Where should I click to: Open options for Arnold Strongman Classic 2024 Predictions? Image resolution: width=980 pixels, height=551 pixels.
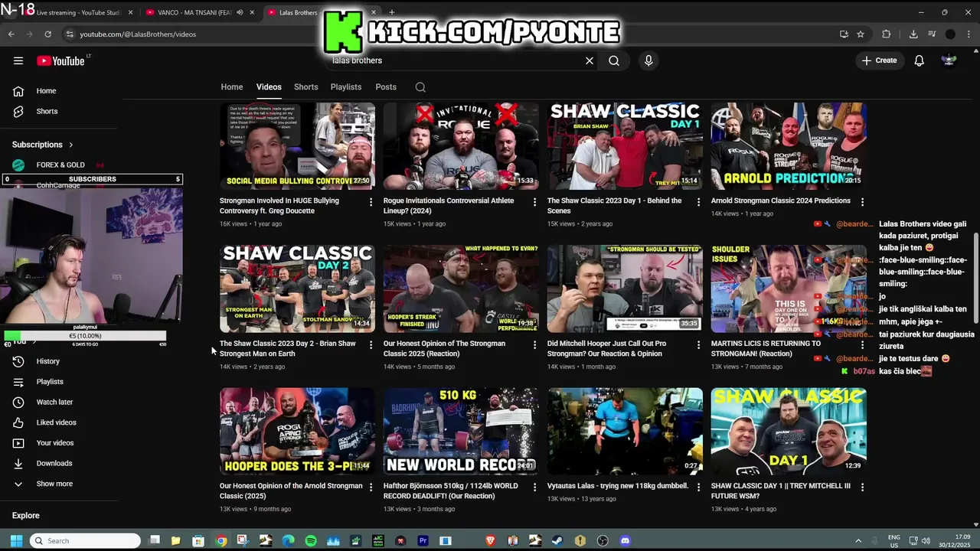(x=862, y=202)
